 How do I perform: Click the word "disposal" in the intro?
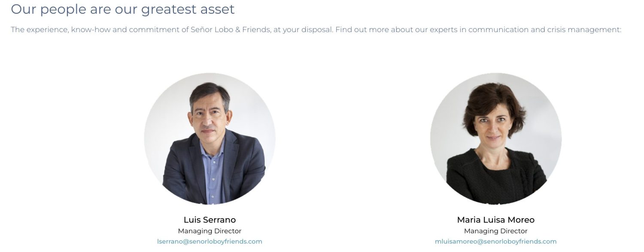point(318,30)
